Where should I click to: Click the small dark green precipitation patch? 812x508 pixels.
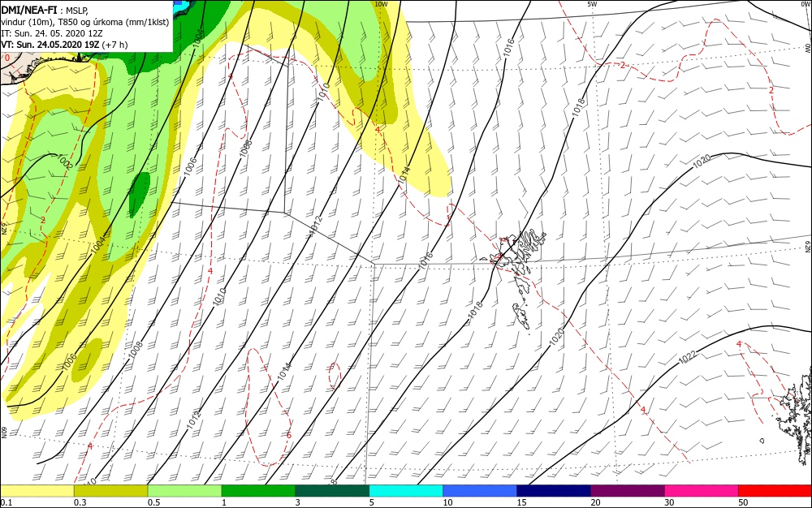(x=140, y=193)
